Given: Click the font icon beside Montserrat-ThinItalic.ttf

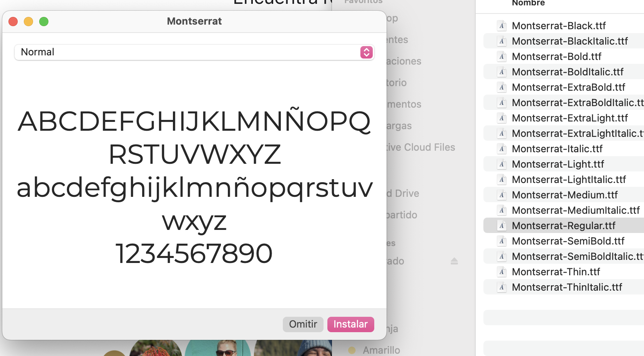Looking at the screenshot, I should (501, 287).
